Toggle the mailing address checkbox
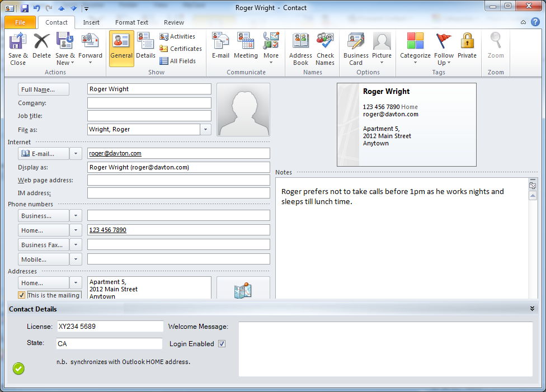546x392 pixels. pyautogui.click(x=22, y=295)
